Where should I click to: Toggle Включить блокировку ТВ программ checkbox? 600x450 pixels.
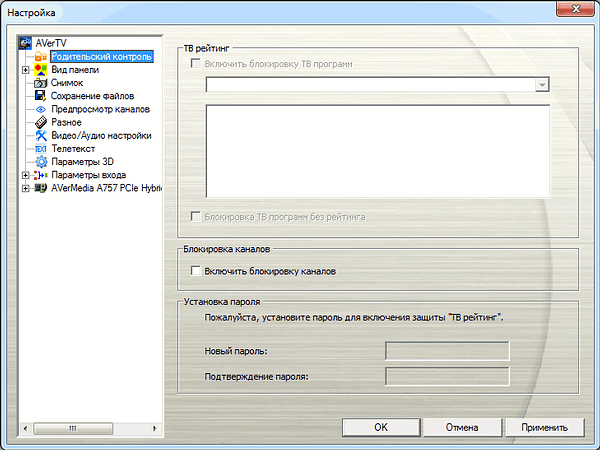click(x=196, y=64)
